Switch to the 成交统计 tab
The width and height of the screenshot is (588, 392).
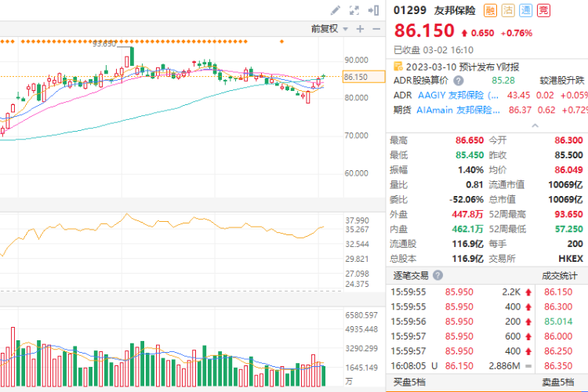point(560,276)
